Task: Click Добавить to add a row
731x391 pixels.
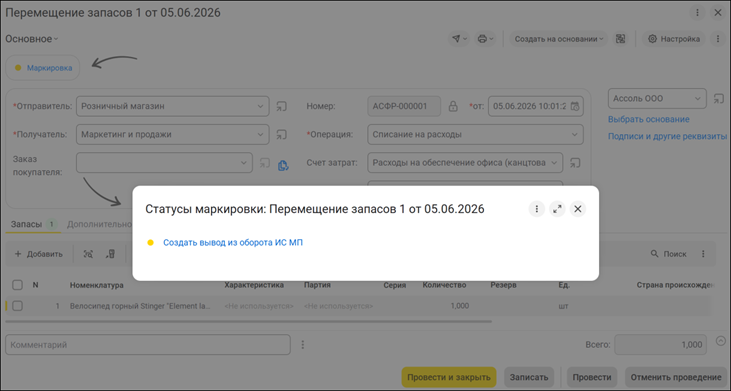Action: coord(39,254)
